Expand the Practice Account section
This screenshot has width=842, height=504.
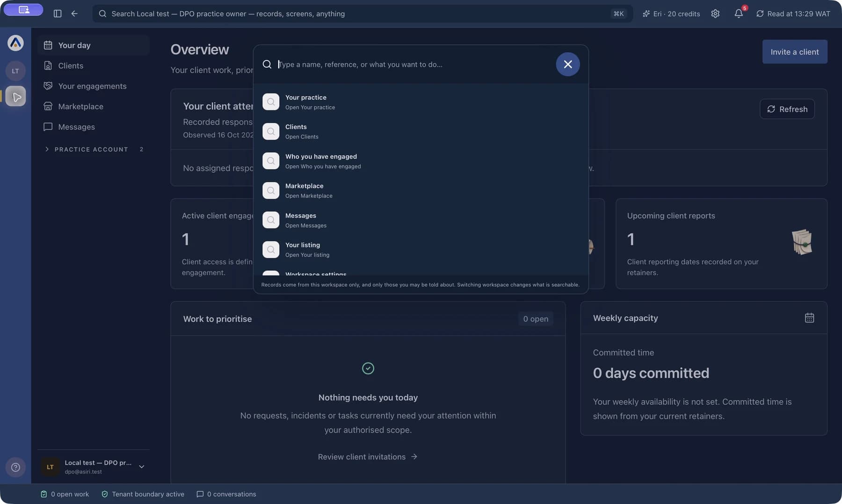click(x=94, y=149)
